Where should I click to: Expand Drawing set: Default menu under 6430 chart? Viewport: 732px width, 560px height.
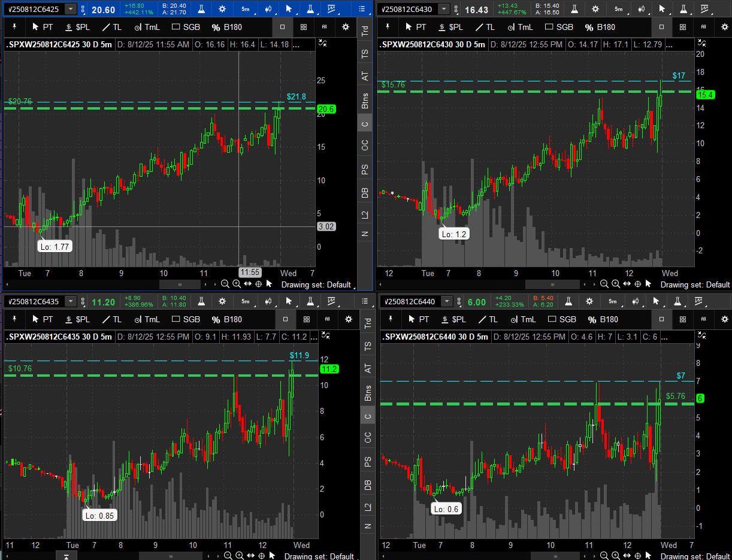695,284
